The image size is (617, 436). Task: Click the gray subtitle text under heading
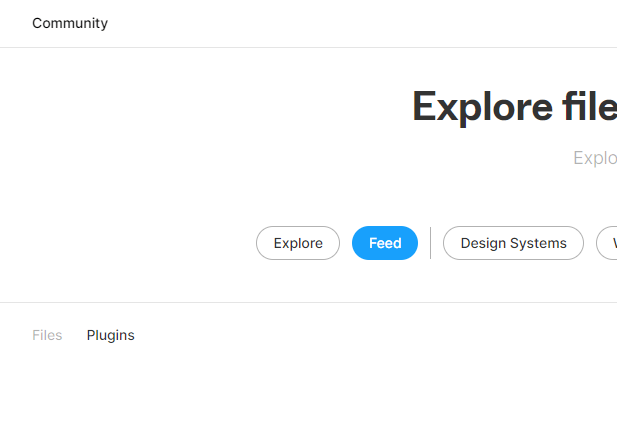[x=594, y=158]
